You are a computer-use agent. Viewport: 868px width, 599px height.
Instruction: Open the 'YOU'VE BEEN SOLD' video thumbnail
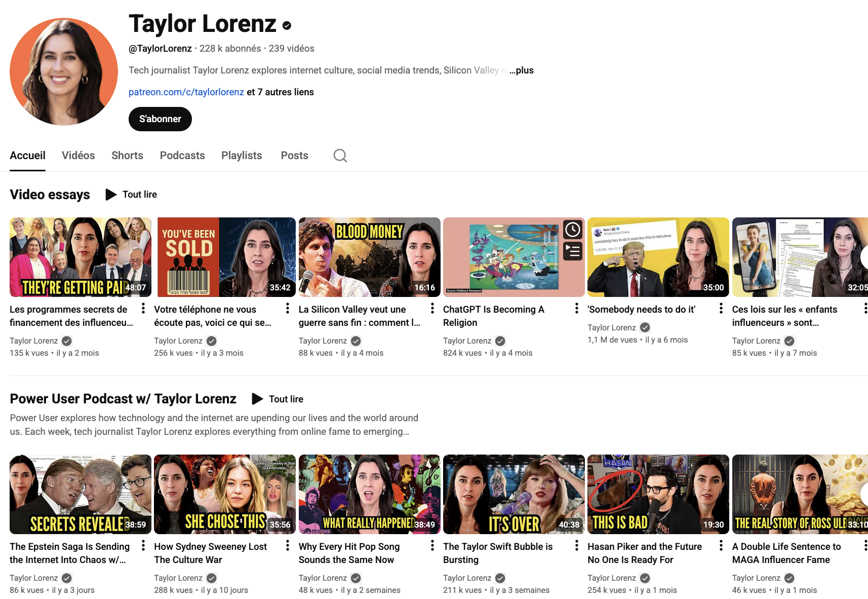coord(226,257)
